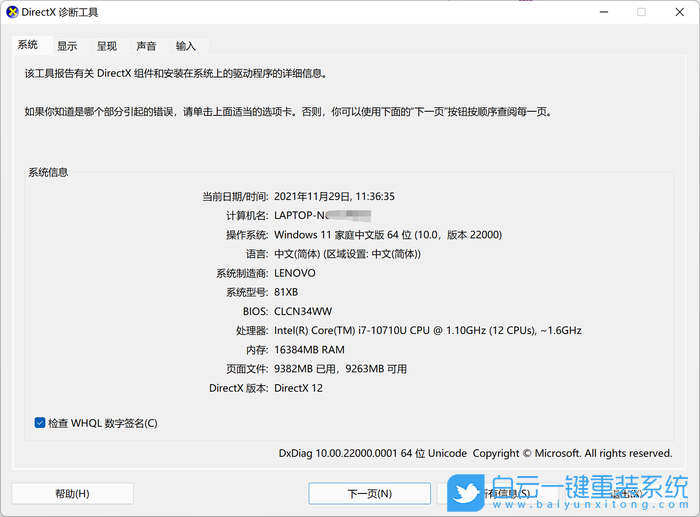The width and height of the screenshot is (700, 517).
Task: Click the DxDiag 10.00.22000.0001 copyright line
Action: [x=475, y=453]
